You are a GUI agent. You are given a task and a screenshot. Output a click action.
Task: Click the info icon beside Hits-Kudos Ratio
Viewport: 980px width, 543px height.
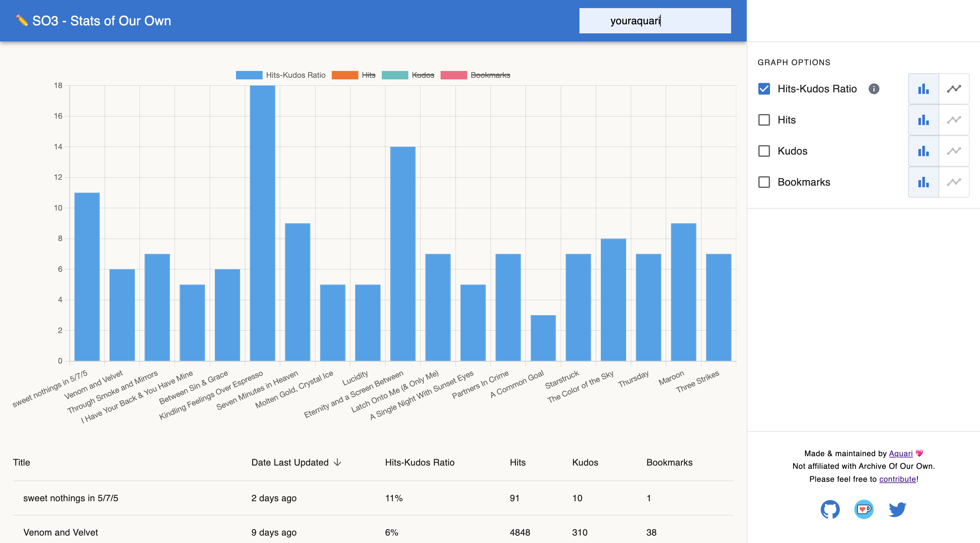pyautogui.click(x=874, y=89)
